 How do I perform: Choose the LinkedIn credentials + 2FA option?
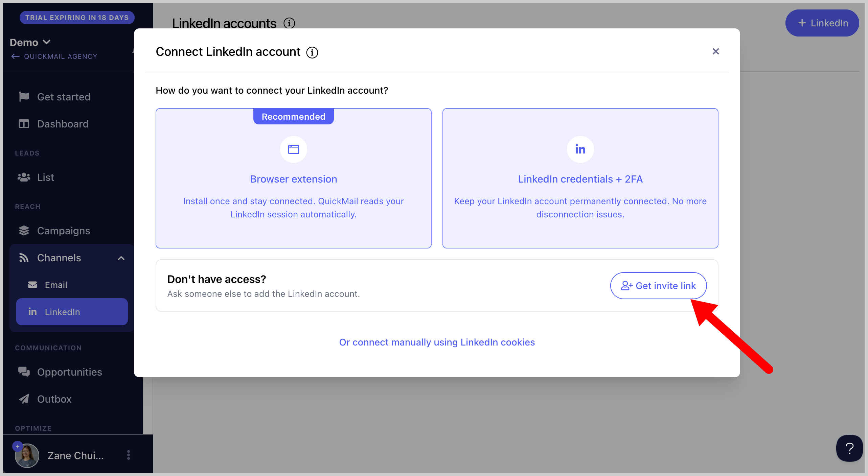[x=580, y=178]
